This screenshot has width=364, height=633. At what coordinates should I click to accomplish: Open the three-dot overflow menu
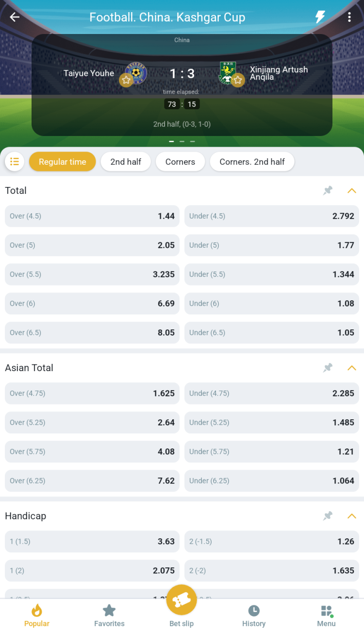click(x=349, y=17)
